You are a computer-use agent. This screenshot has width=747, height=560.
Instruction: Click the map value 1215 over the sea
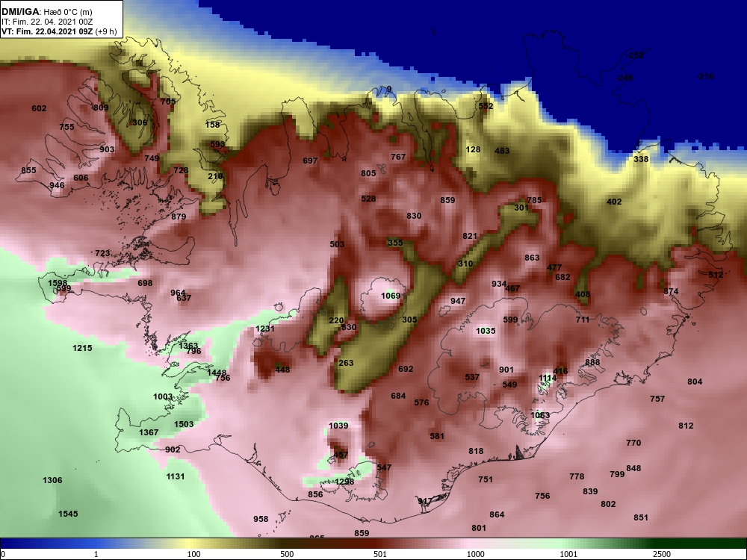[x=82, y=348]
